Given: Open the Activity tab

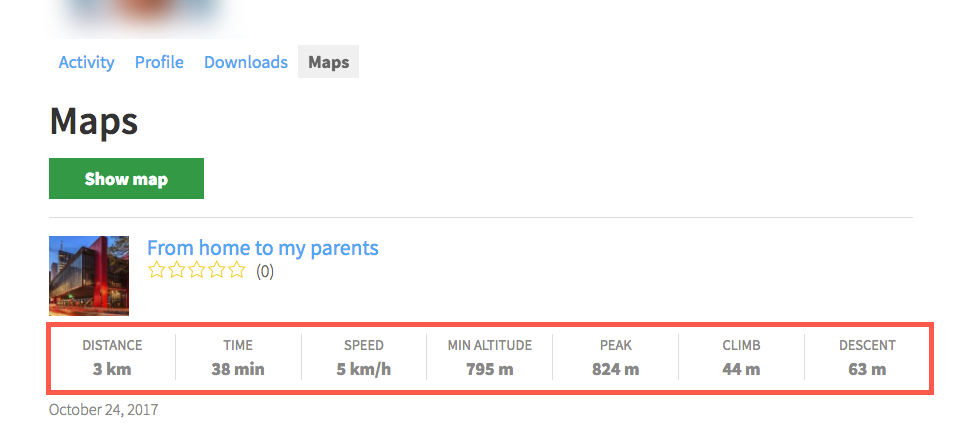Looking at the screenshot, I should click(86, 62).
